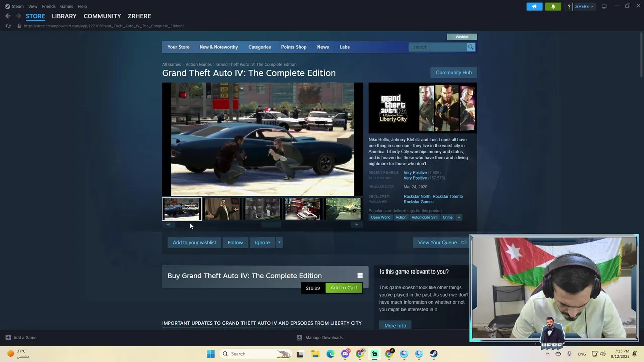Open More Info on relevance

395,326
